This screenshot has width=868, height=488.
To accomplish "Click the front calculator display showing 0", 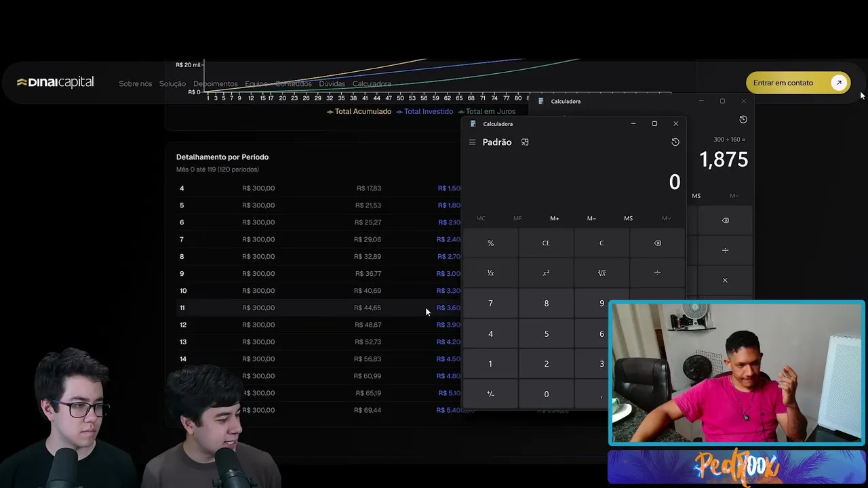I will [674, 182].
